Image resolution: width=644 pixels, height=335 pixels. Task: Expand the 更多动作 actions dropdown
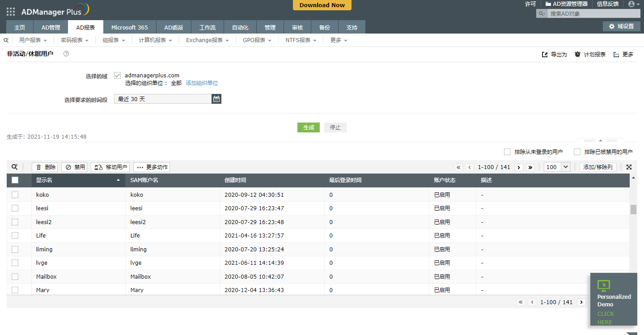[152, 167]
